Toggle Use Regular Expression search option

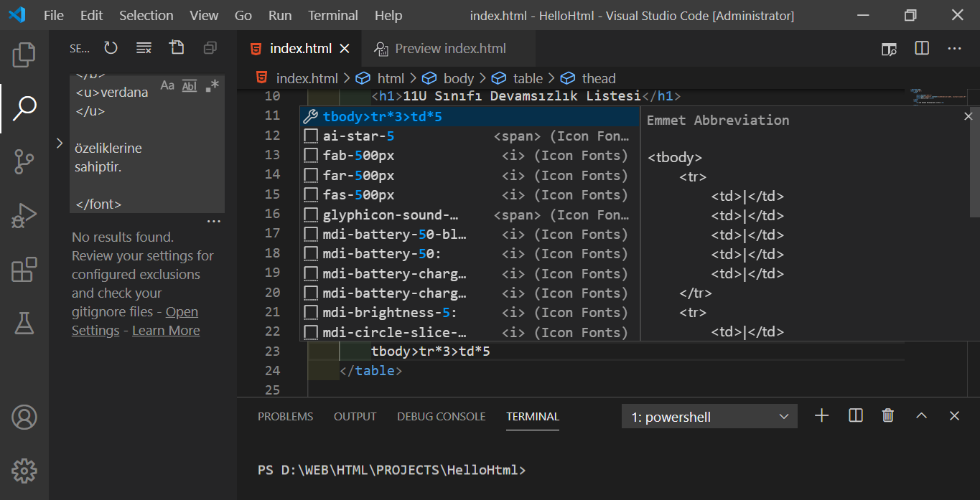click(212, 85)
